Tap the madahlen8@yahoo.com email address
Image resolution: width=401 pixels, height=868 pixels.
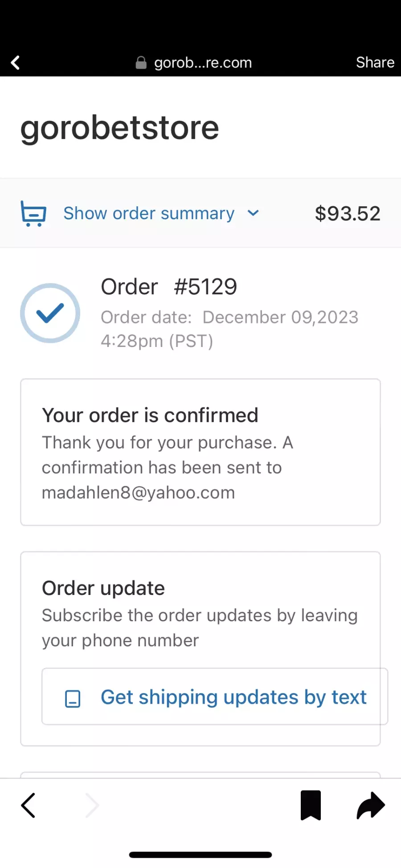pos(138,493)
